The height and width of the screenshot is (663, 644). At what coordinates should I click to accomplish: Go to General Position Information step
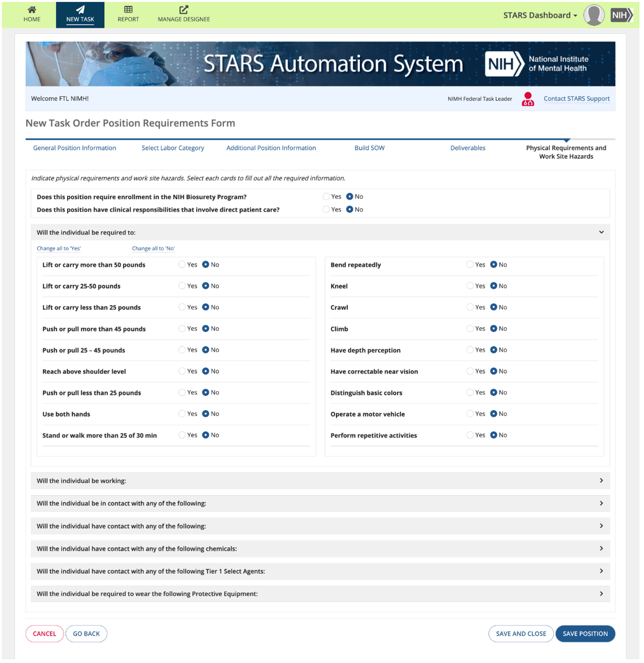pyautogui.click(x=74, y=148)
